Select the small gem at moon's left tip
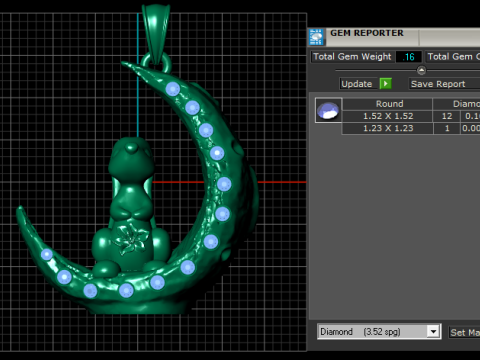480x360 pixels. pyautogui.click(x=47, y=254)
